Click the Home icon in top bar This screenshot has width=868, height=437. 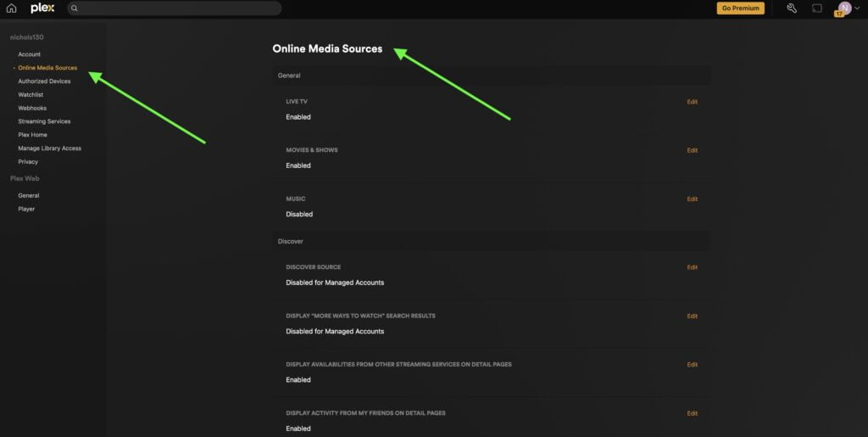(x=11, y=8)
